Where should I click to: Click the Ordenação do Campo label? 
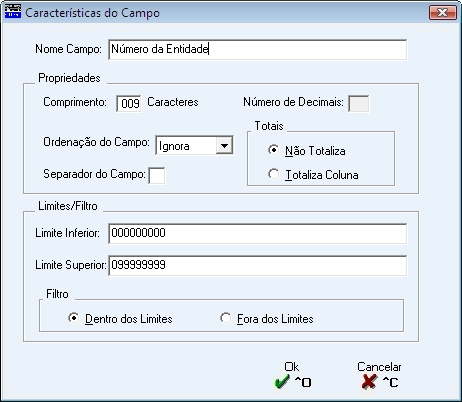(96, 142)
